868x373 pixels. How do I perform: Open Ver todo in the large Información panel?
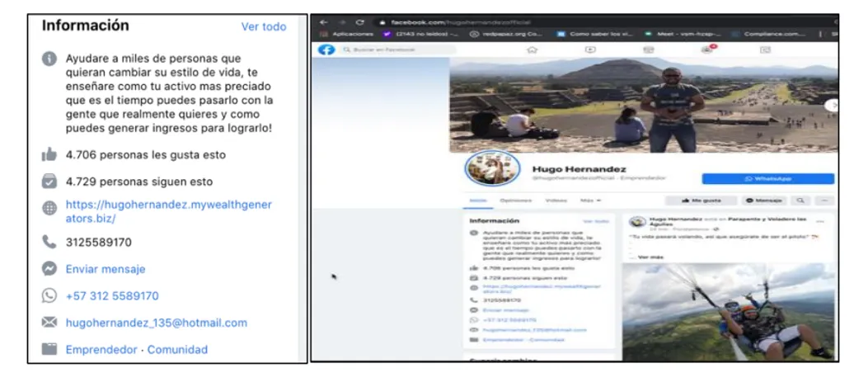coord(264,26)
